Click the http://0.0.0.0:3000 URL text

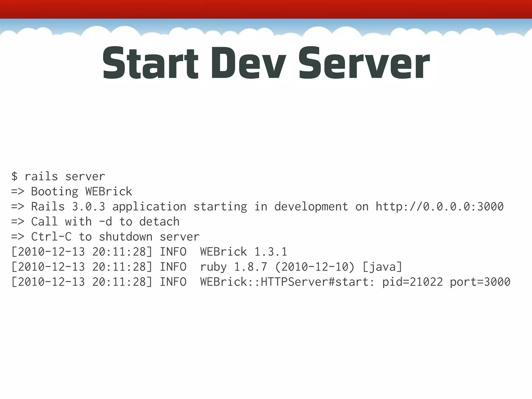pos(440,207)
